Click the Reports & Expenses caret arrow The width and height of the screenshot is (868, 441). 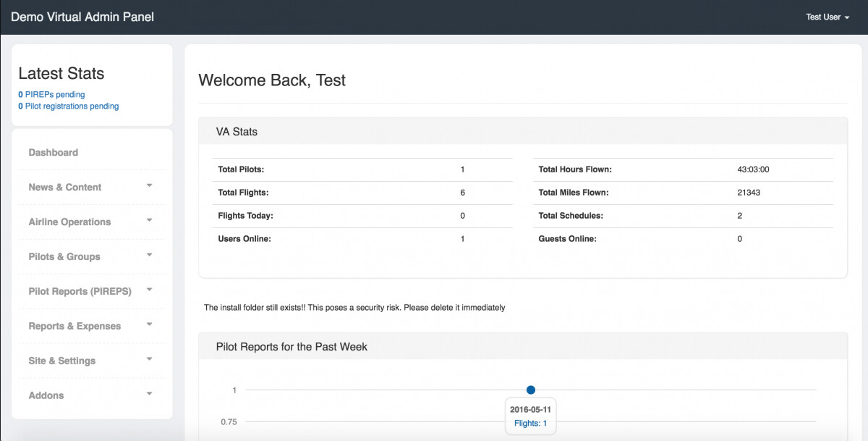tap(149, 325)
